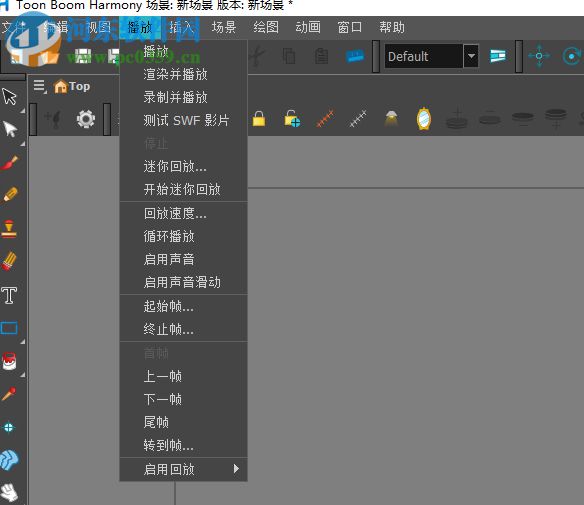This screenshot has height=505, width=584.
Task: Click the blue keyboard-like toolbar icon
Action: click(355, 56)
